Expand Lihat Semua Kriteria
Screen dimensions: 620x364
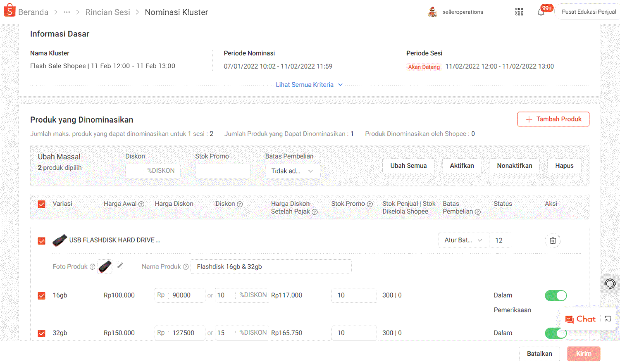point(309,85)
